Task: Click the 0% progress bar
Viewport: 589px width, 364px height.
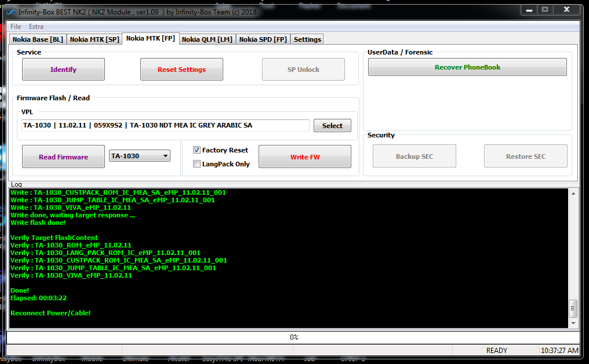Action: [294, 337]
